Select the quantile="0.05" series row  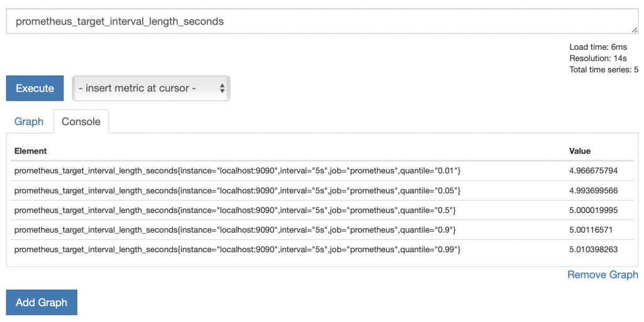click(x=238, y=191)
